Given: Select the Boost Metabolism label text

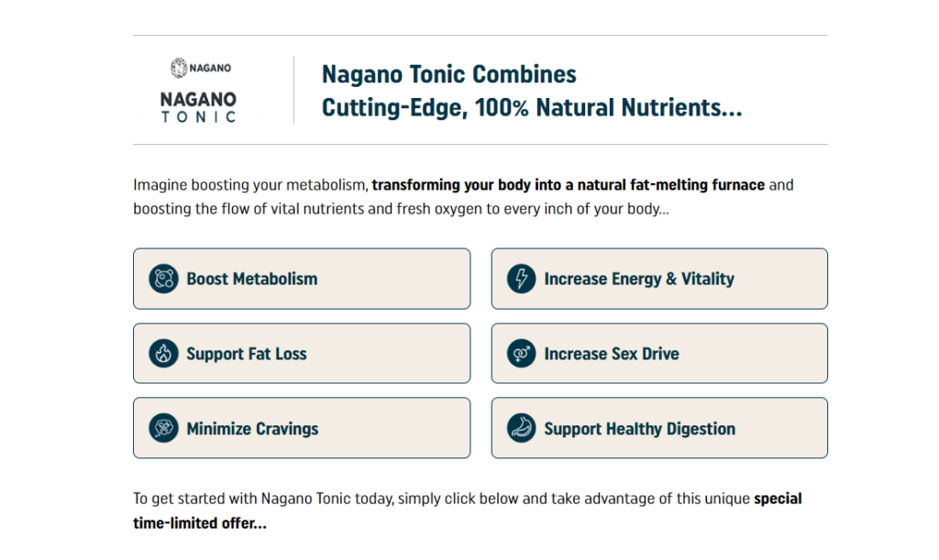Looking at the screenshot, I should [252, 279].
